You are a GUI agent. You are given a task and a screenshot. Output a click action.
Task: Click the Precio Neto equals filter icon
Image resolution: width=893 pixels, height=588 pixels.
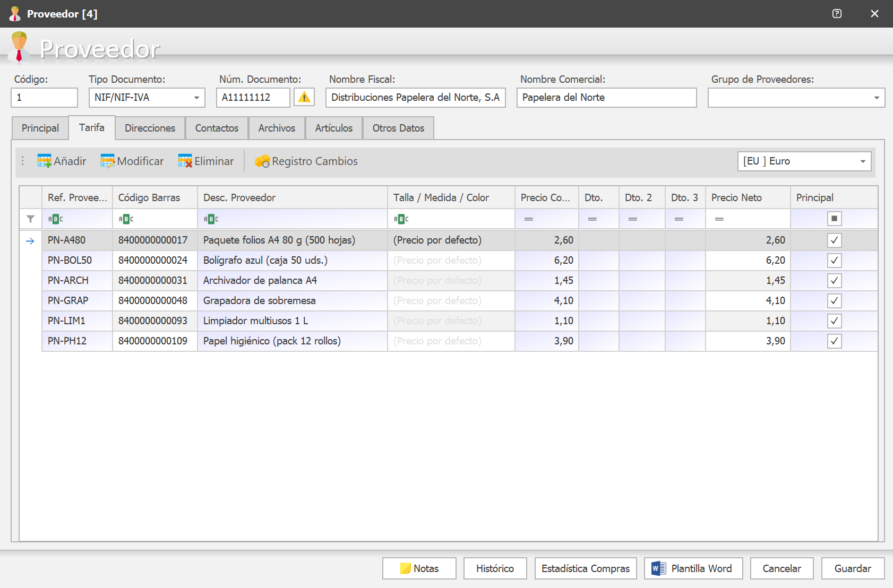(x=719, y=219)
